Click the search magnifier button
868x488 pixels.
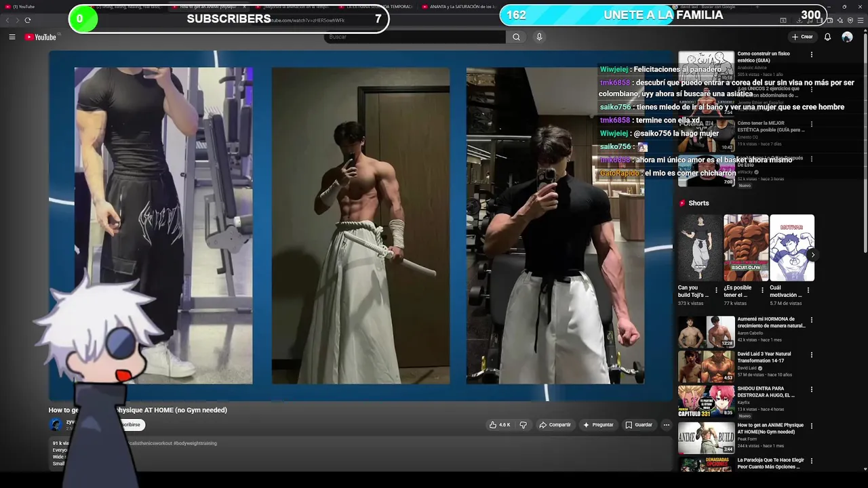coord(516,37)
